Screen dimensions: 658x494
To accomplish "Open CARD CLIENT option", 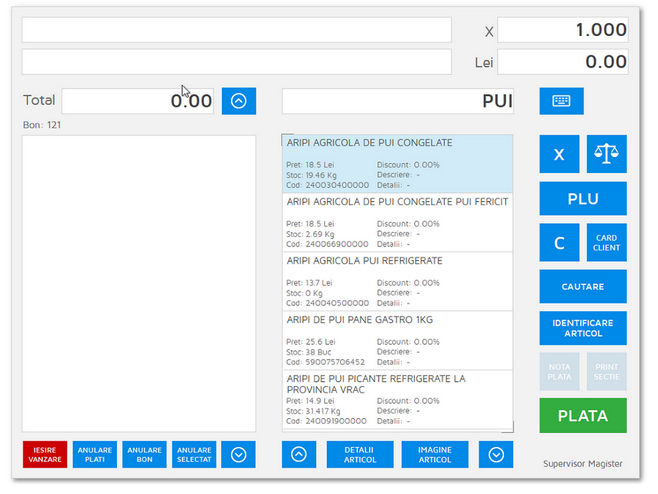I will click(606, 243).
